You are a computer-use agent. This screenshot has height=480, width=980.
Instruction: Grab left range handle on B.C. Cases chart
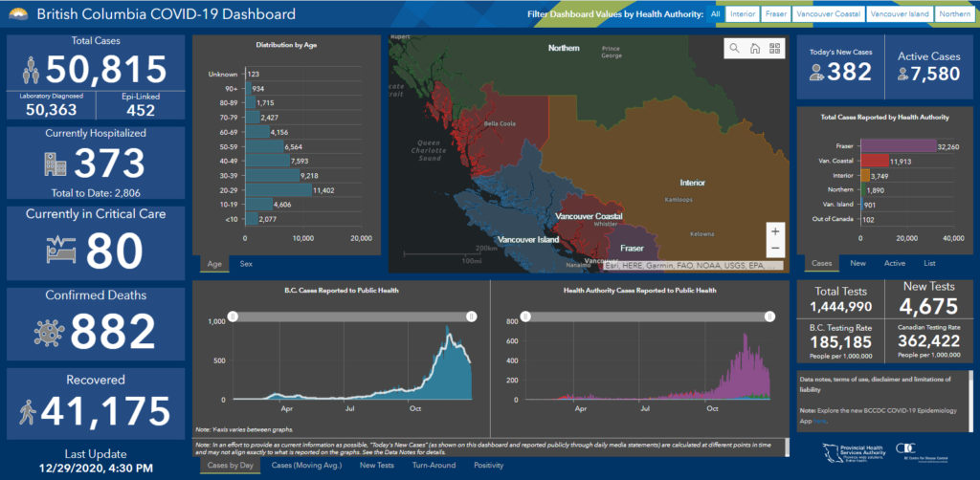point(232,316)
